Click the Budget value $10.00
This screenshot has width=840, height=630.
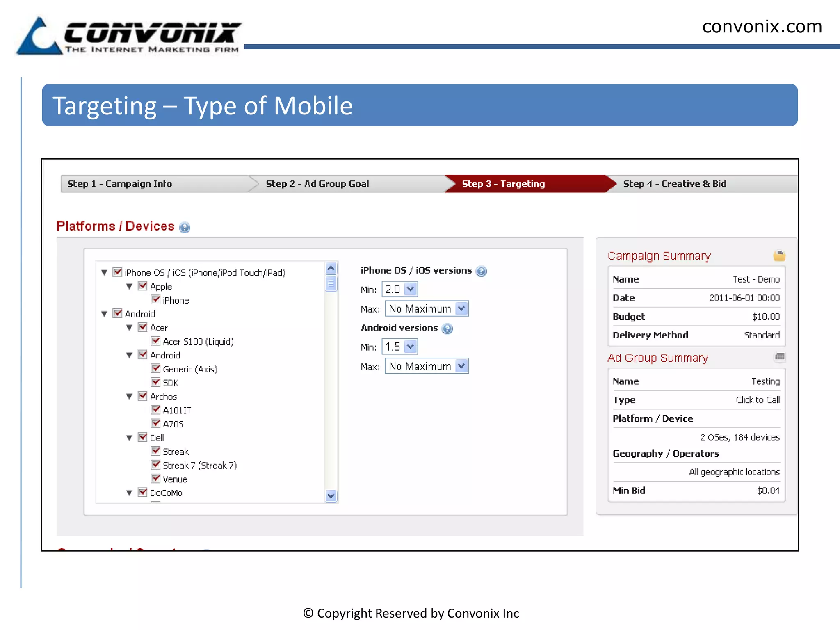[766, 317]
